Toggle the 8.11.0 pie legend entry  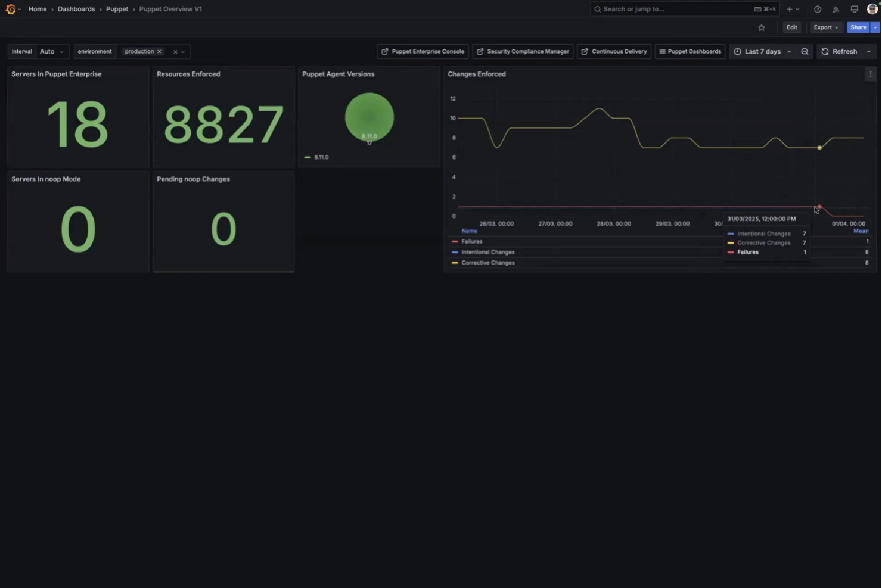tap(321, 157)
